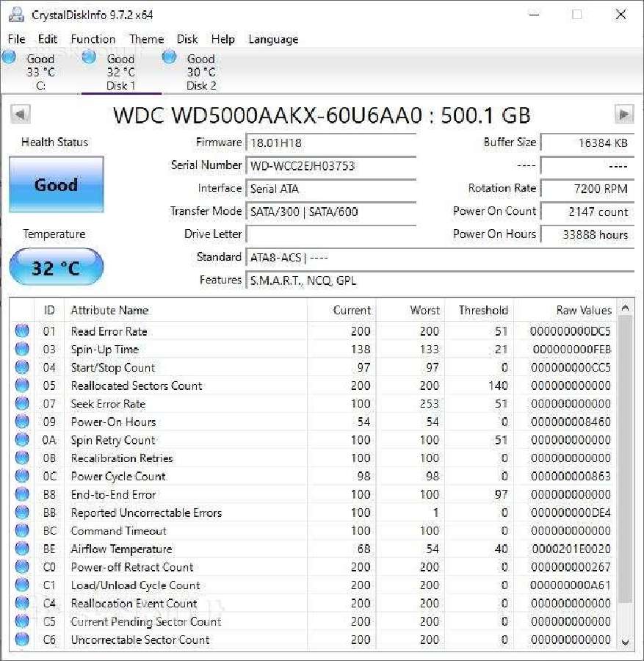Click the Worst column header
The image size is (644, 661).
tap(410, 310)
